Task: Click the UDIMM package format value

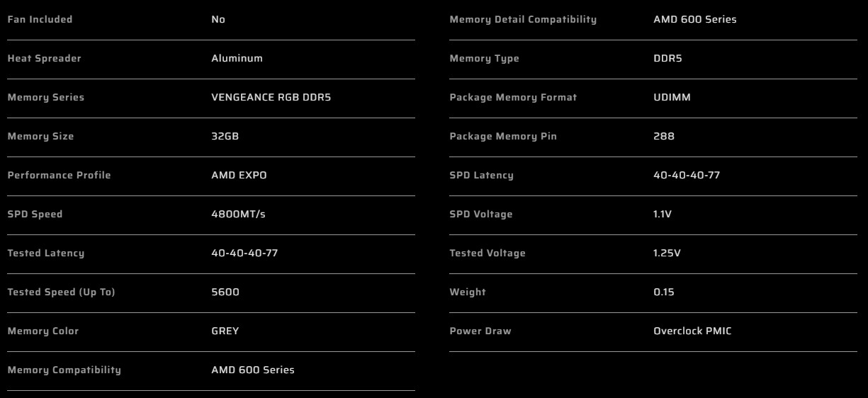Action: 672,98
